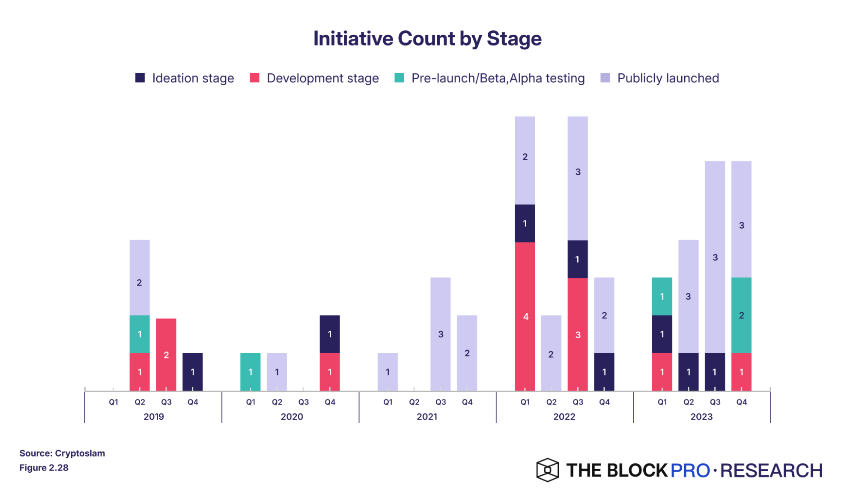
Task: Click the Initiative Count by Stage title
Action: coord(427,39)
